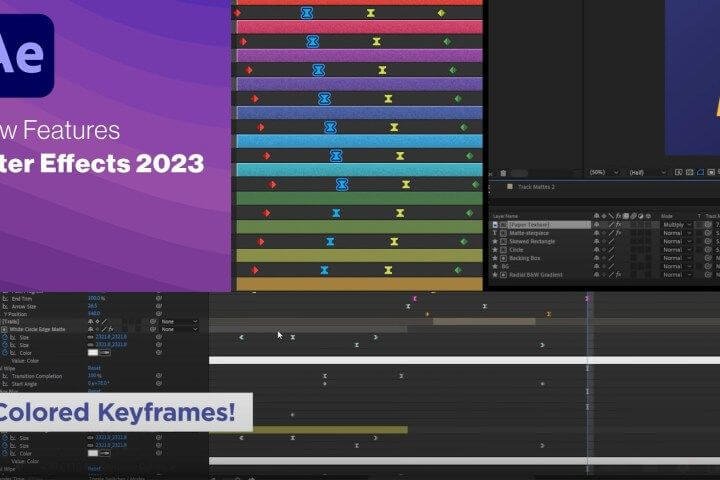Toggle shy switch on Paper Texture layer
The image size is (720, 480).
(596, 225)
